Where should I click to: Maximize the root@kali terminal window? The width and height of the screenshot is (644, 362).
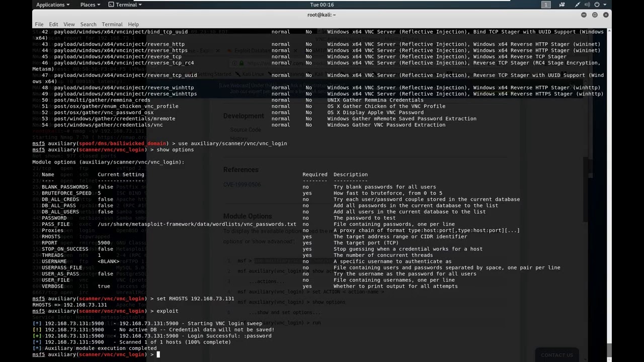point(595,15)
